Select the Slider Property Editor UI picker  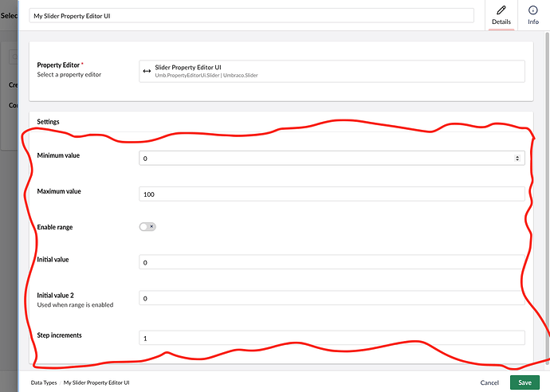tap(332, 71)
